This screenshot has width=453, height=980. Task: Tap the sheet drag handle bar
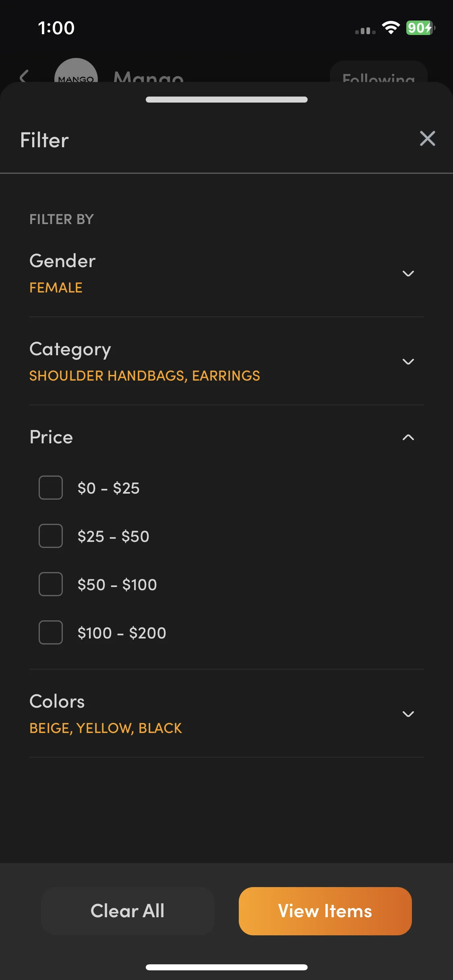227,99
